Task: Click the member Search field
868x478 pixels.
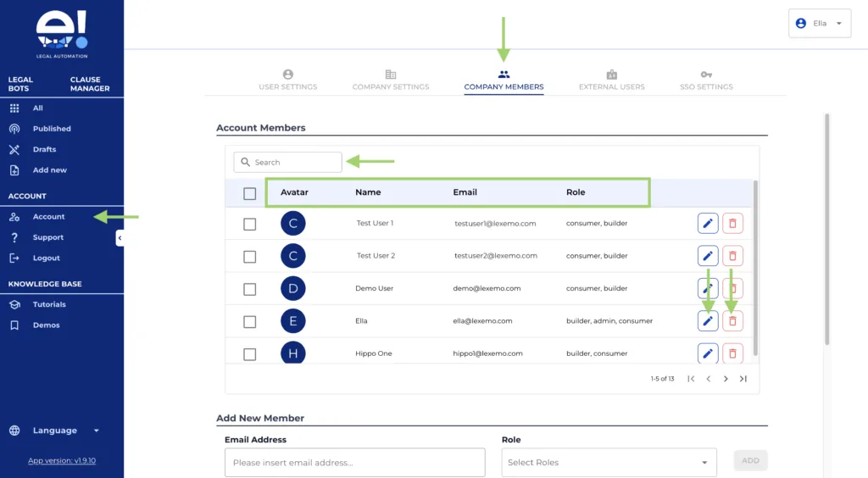Action: click(x=288, y=162)
